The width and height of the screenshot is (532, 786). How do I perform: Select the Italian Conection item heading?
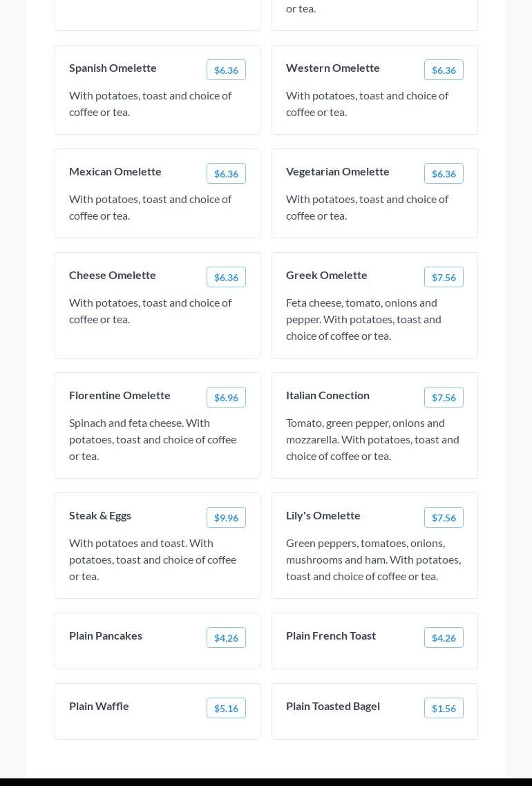tap(327, 395)
